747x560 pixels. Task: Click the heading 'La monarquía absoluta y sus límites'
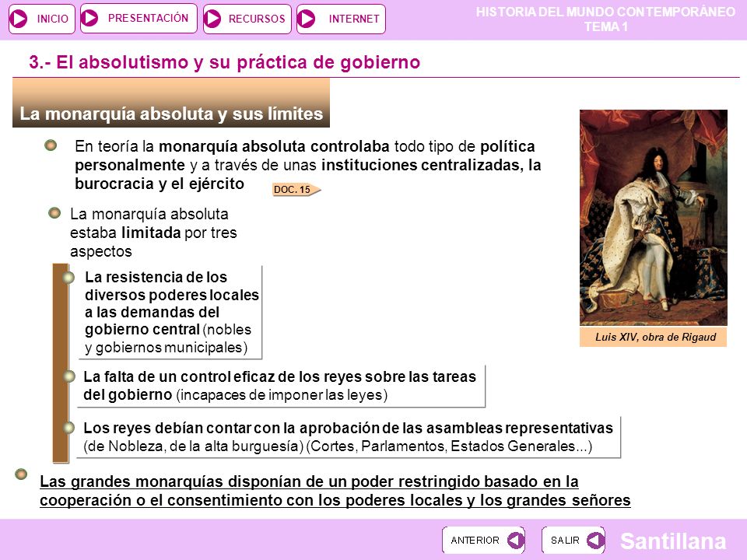171,114
